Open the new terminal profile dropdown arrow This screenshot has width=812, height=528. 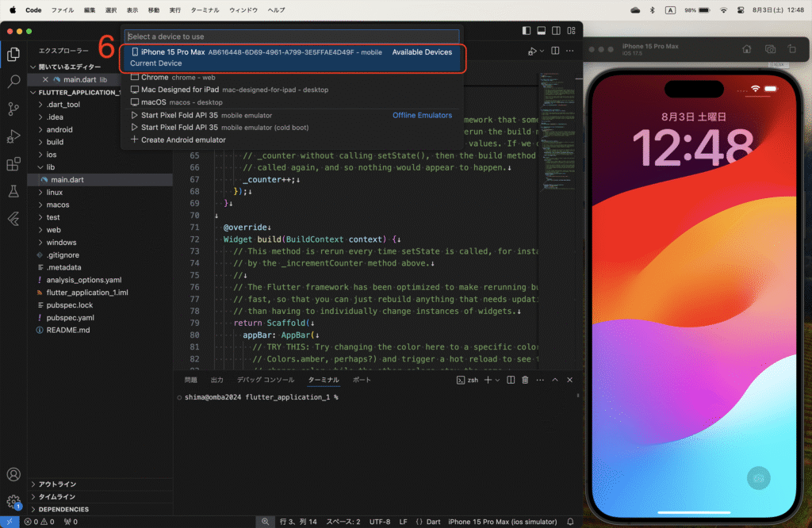pos(498,380)
